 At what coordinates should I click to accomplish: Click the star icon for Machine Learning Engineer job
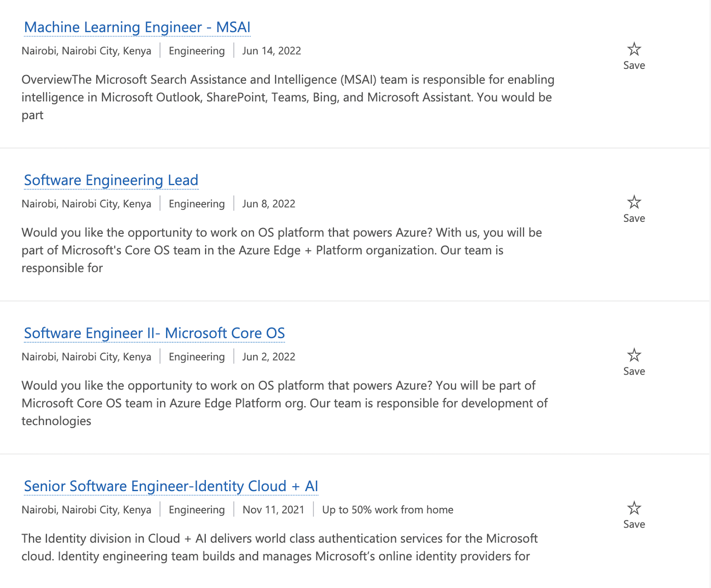[x=634, y=49]
